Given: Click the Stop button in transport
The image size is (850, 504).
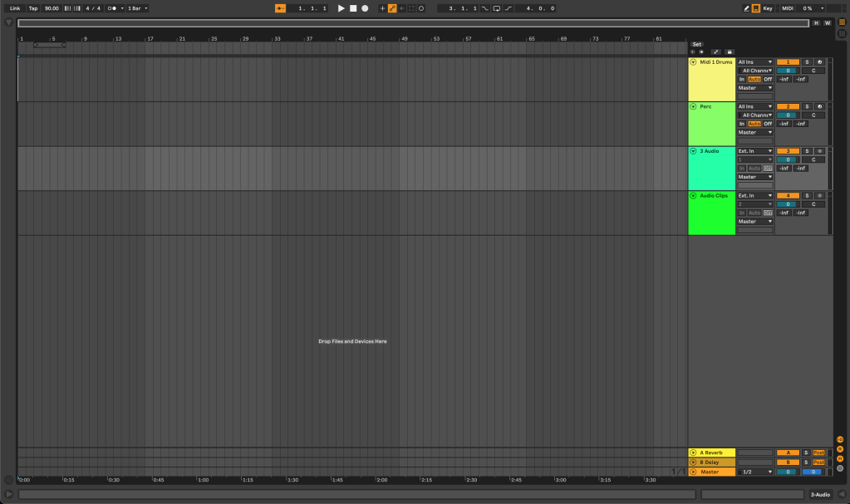Looking at the screenshot, I should [x=352, y=8].
